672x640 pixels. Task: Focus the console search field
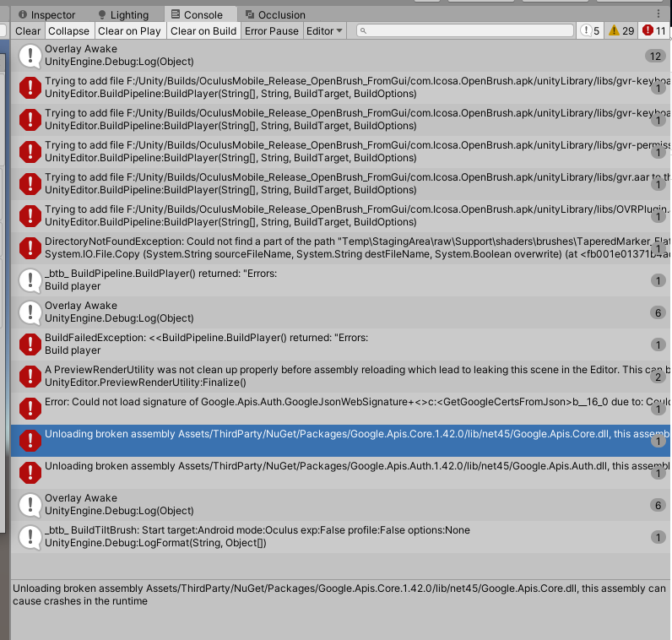(465, 30)
